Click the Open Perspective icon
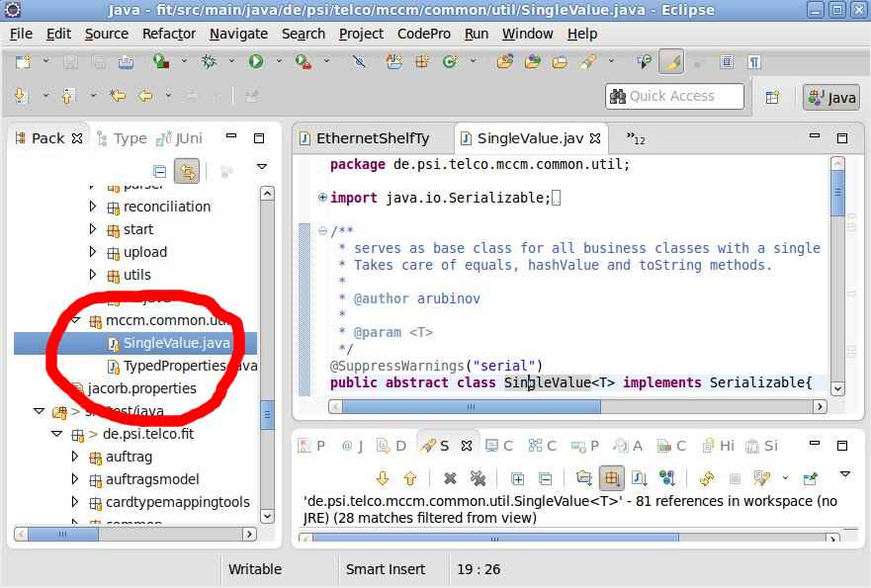 click(x=772, y=97)
